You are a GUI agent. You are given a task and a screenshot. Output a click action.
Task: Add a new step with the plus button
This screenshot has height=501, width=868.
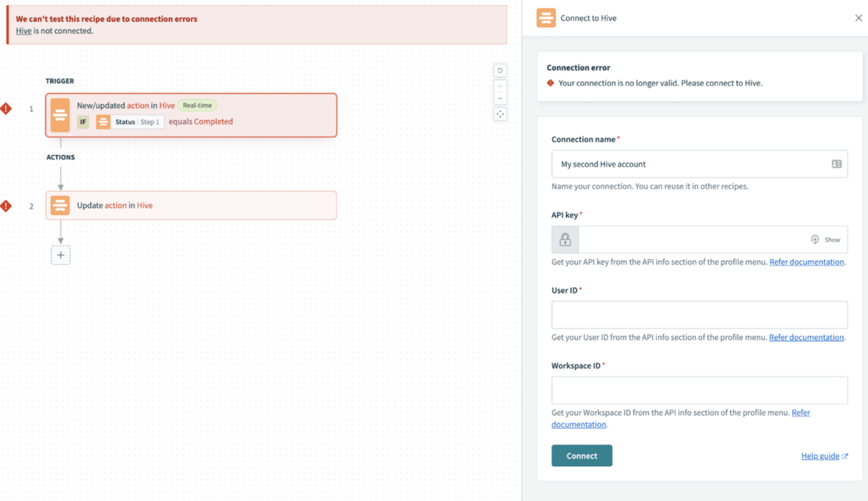coord(61,255)
